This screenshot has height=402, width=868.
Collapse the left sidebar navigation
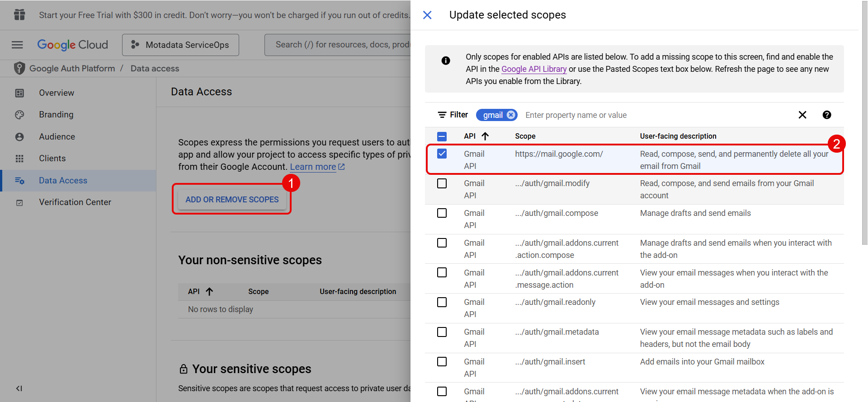click(x=19, y=388)
